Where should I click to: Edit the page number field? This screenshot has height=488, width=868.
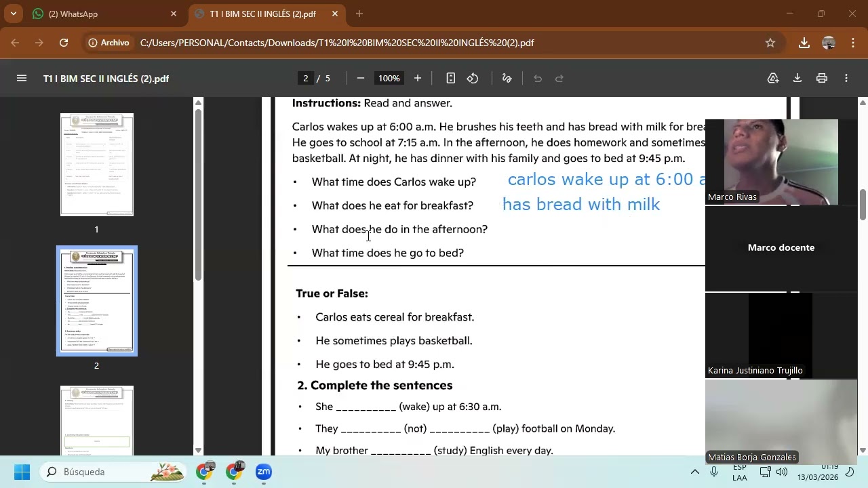tap(306, 79)
